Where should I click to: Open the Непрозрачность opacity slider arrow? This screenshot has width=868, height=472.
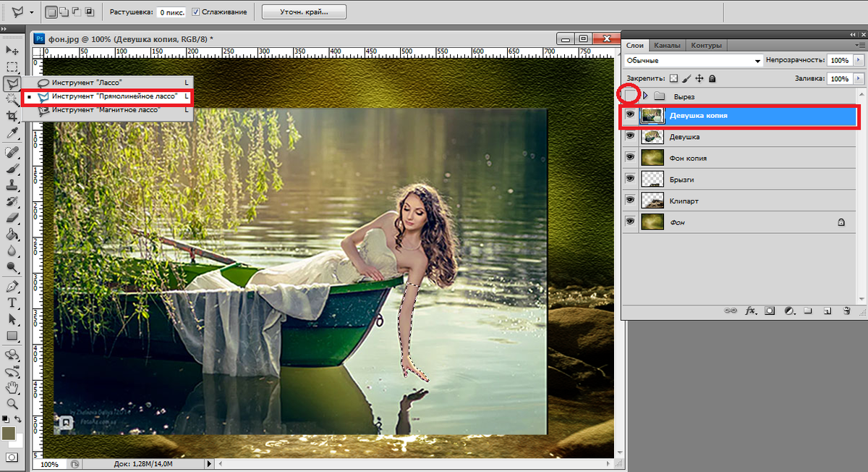tap(859, 61)
